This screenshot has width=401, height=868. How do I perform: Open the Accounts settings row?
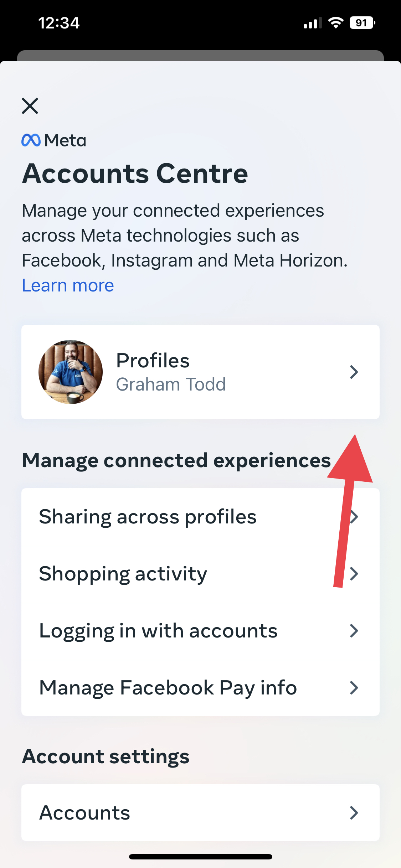85,813
